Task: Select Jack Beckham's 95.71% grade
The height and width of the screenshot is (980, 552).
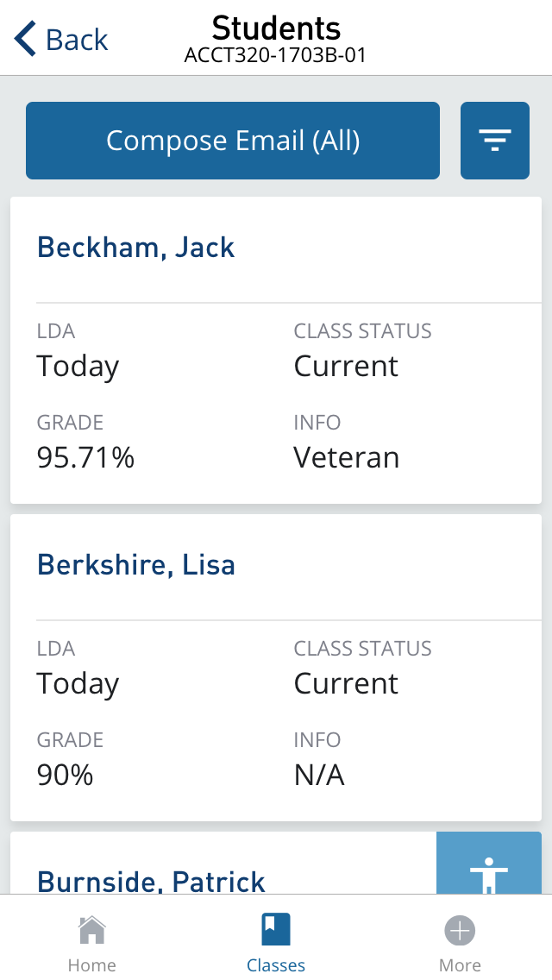Action: 86,457
